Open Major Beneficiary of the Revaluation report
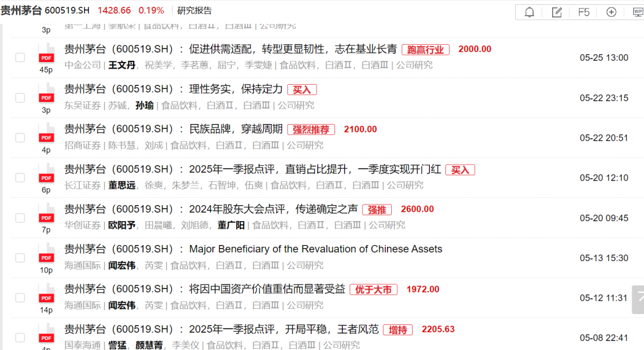Screen dimensions: 644x350 tap(253, 249)
